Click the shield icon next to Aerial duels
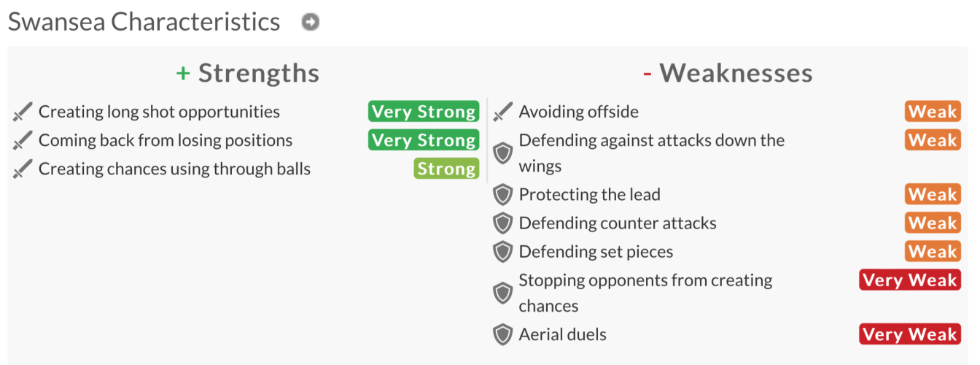 pyautogui.click(x=503, y=335)
